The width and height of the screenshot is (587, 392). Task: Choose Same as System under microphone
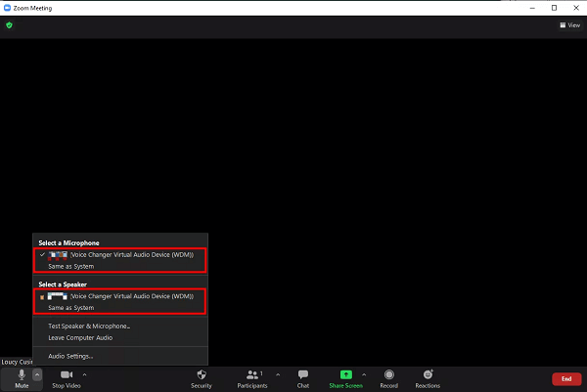[x=71, y=265]
